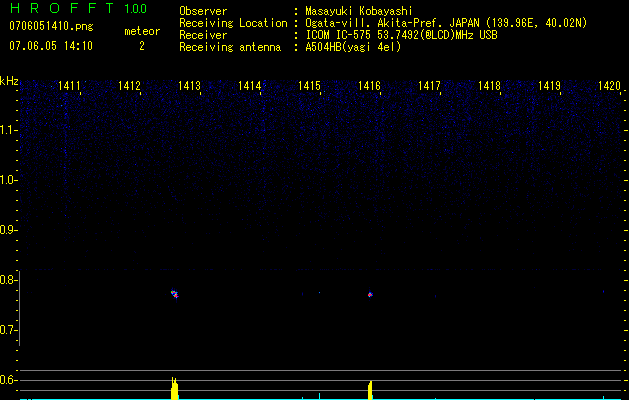Click the meteor echo spot before 1413
This screenshot has width=629, height=400.
(x=174, y=294)
